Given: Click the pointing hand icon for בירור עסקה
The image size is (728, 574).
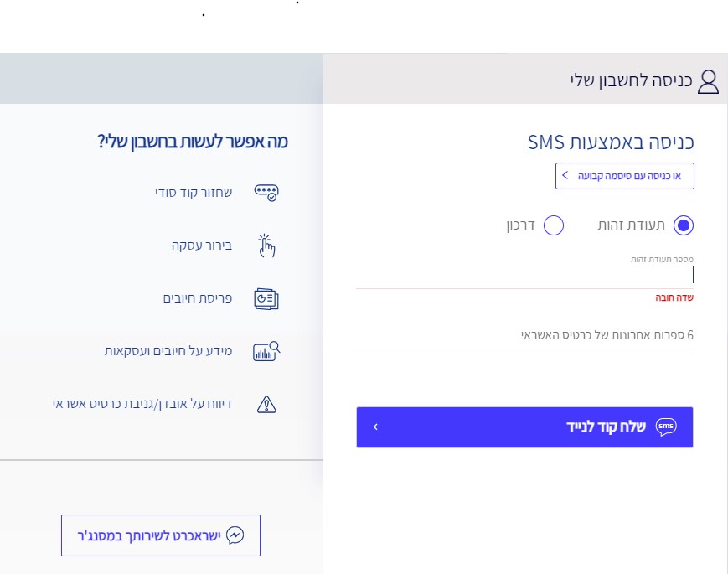Looking at the screenshot, I should pyautogui.click(x=266, y=246).
